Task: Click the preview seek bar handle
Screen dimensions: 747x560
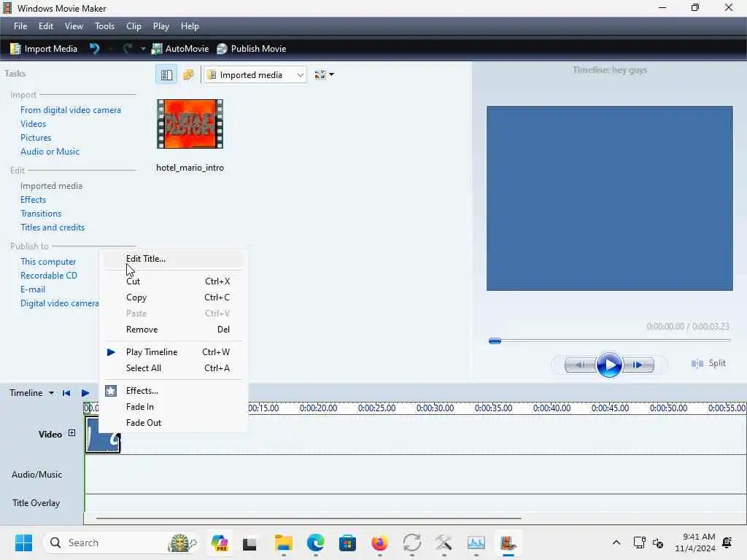Action: [495, 341]
